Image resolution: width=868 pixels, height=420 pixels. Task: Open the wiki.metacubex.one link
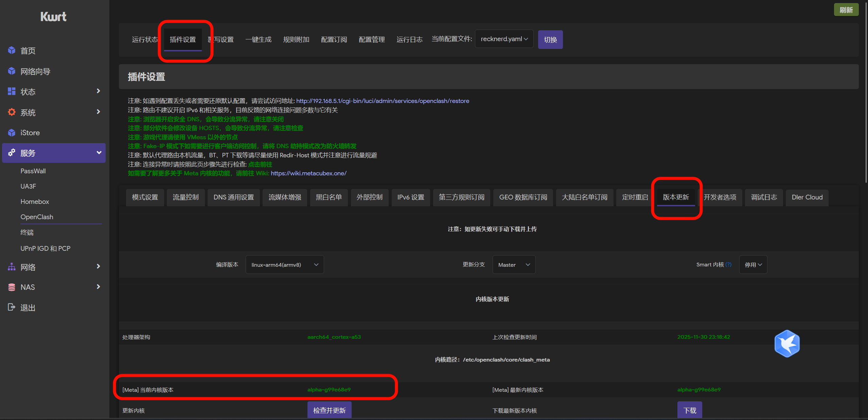308,173
